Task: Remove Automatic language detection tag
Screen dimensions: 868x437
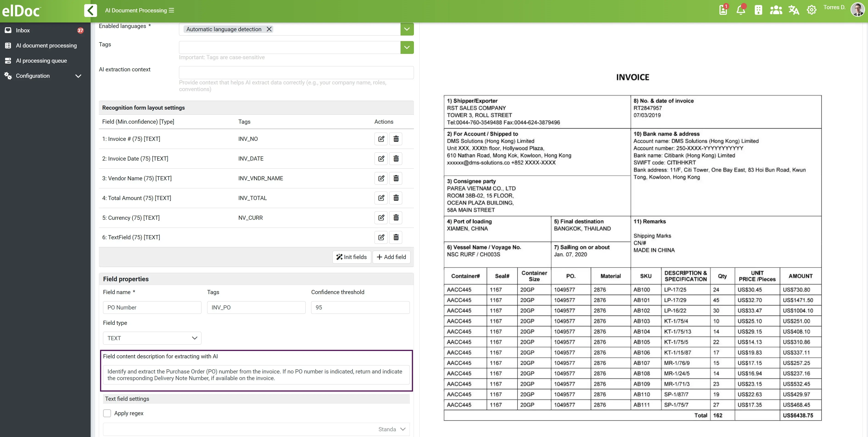Action: coord(269,29)
